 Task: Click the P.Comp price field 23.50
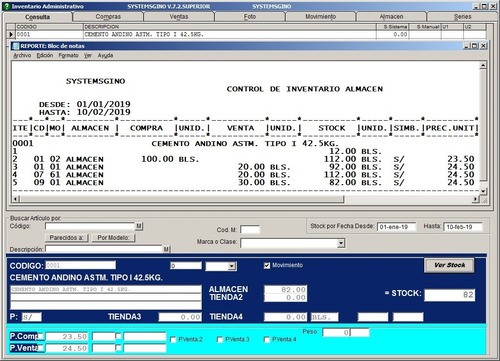point(67,337)
